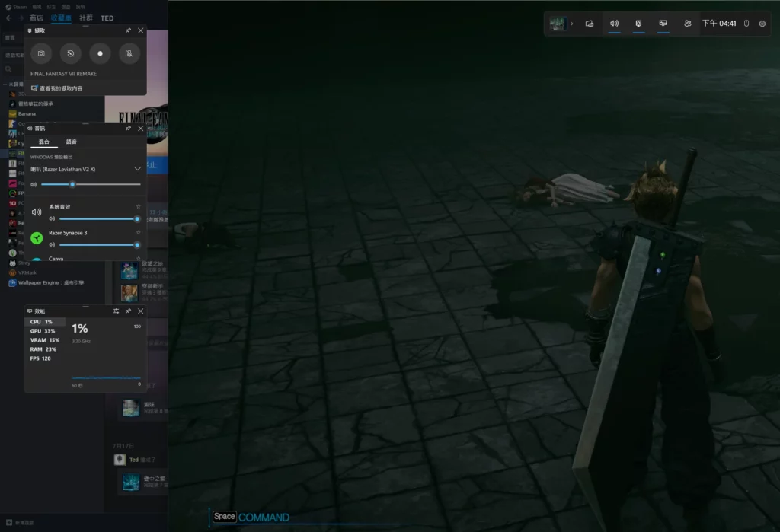The width and height of the screenshot is (780, 532).
Task: Click the mouse click-through icon
Action: coord(746,24)
